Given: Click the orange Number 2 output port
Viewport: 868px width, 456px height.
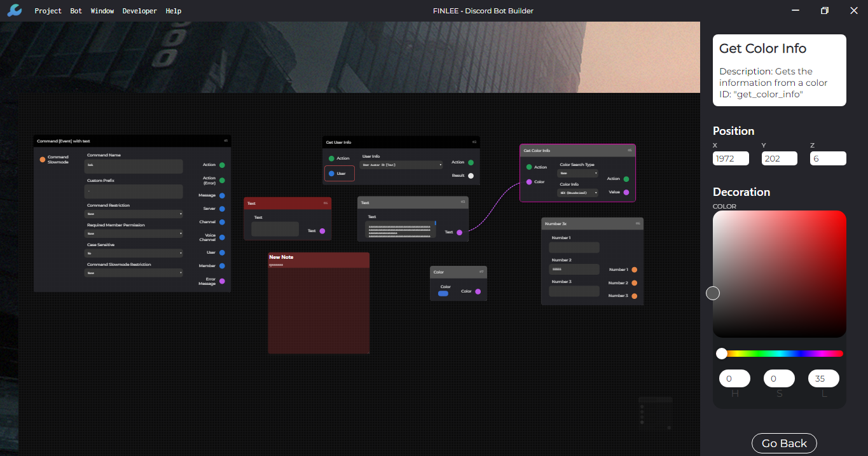Looking at the screenshot, I should point(634,283).
